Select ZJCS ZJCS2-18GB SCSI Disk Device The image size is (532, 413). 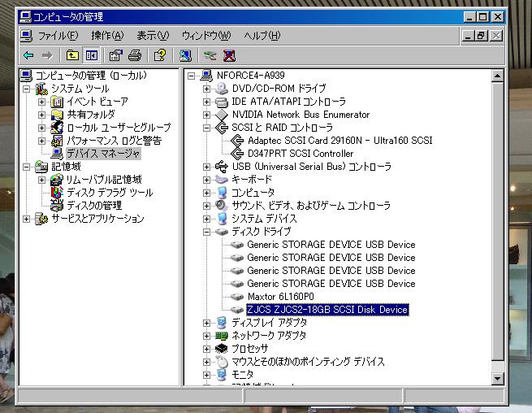327,310
